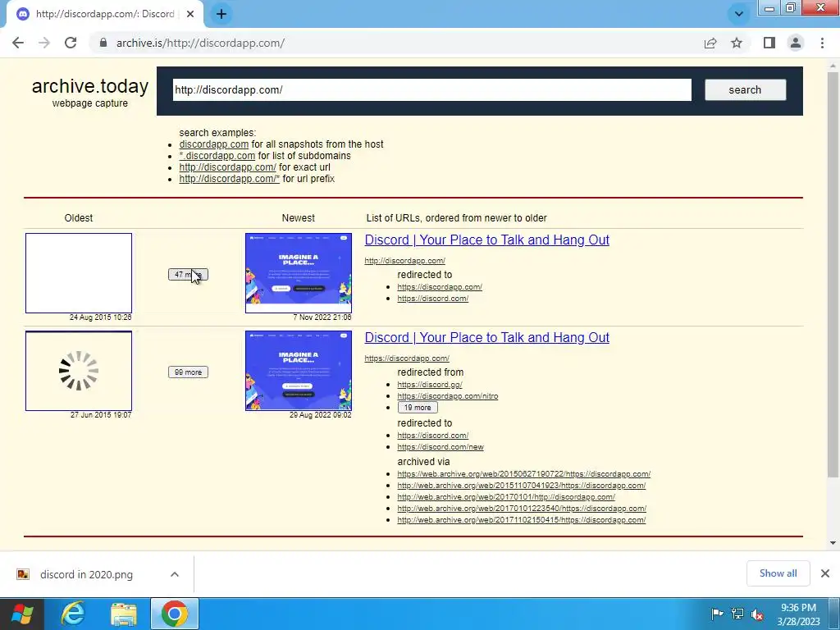Open web.archive.org 20150627190722 link

(524, 474)
